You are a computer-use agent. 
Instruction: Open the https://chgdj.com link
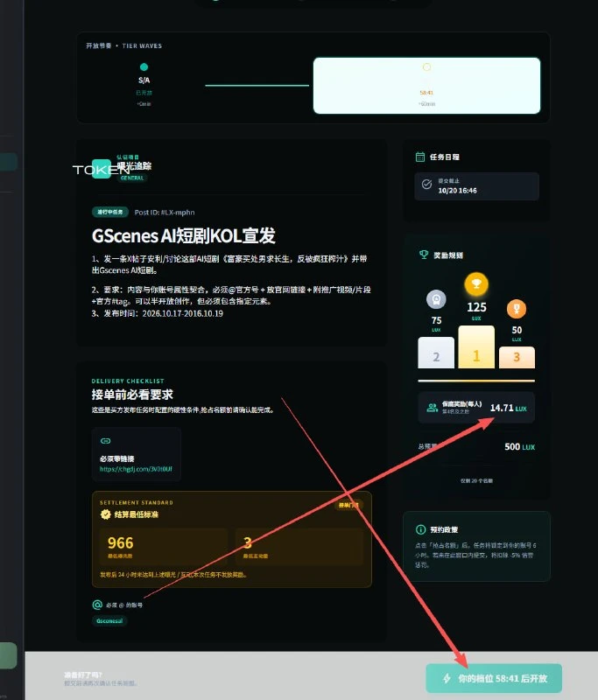click(x=136, y=469)
